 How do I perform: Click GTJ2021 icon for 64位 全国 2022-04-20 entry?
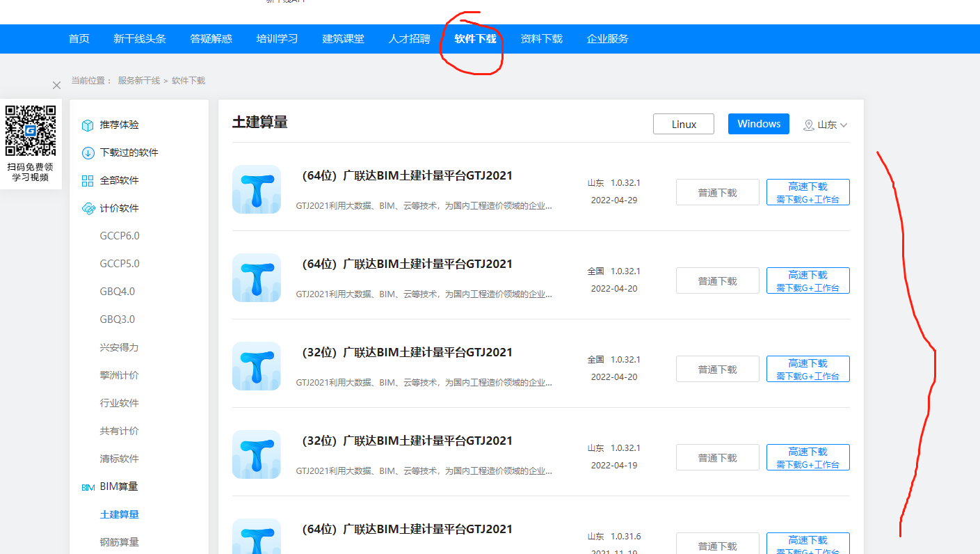point(257,278)
